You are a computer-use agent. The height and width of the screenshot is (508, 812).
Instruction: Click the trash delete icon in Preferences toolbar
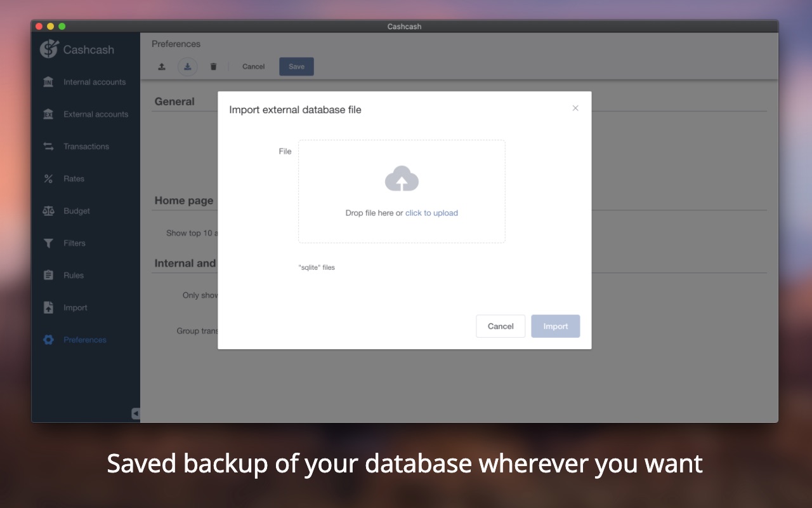213,67
